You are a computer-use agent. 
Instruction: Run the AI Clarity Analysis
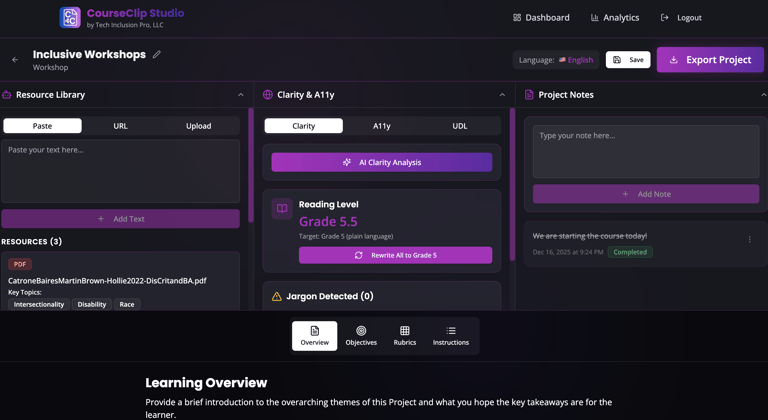[x=382, y=162]
